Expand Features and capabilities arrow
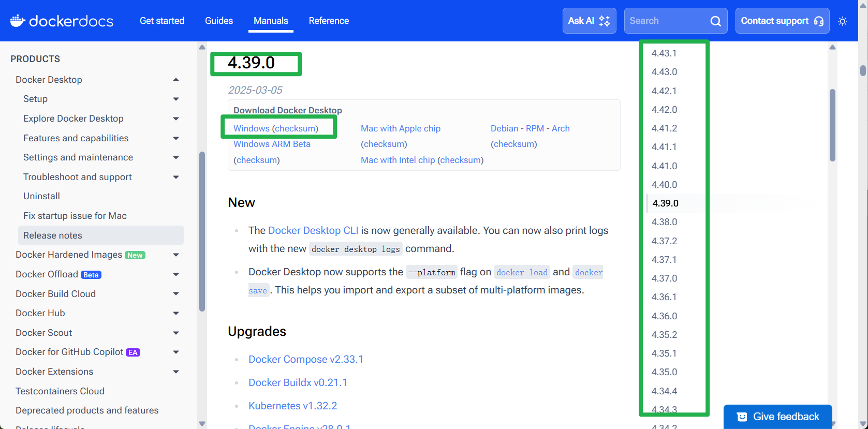The width and height of the screenshot is (868, 429). coord(176,138)
